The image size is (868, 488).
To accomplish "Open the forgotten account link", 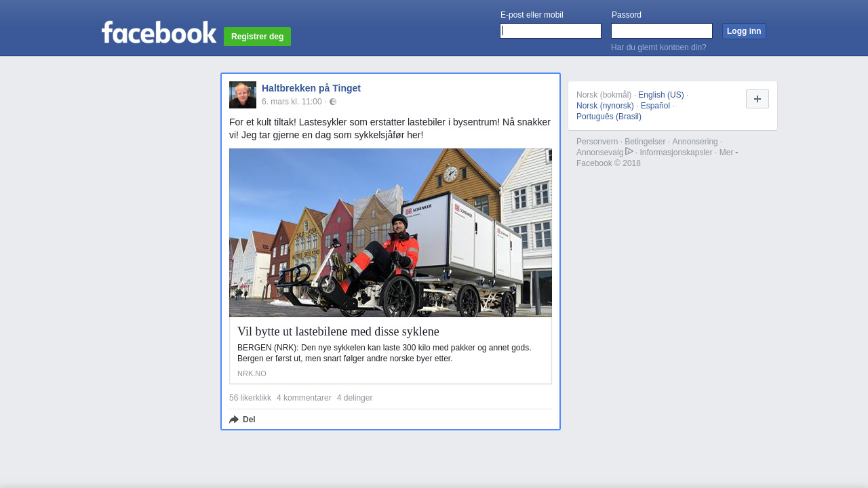I will tap(658, 47).
